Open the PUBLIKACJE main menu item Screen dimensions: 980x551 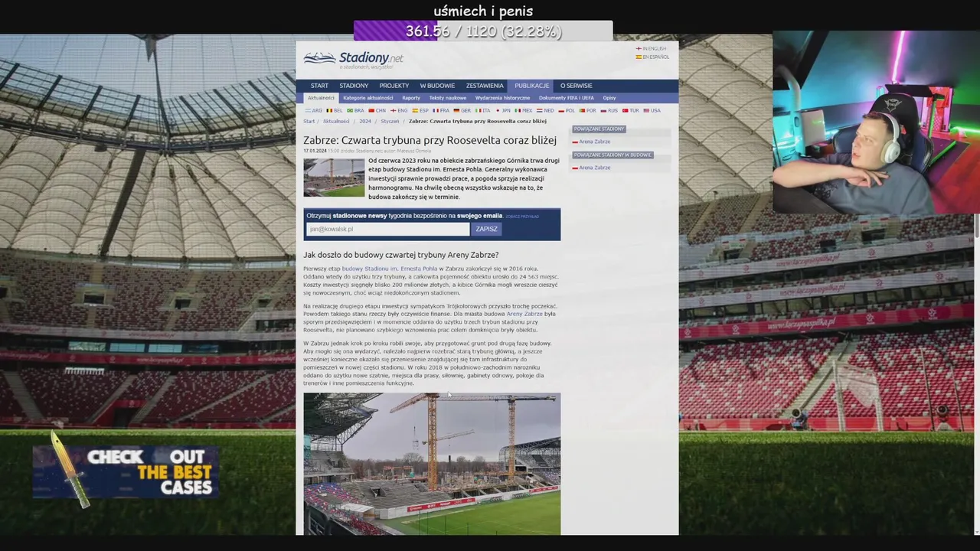(x=532, y=86)
